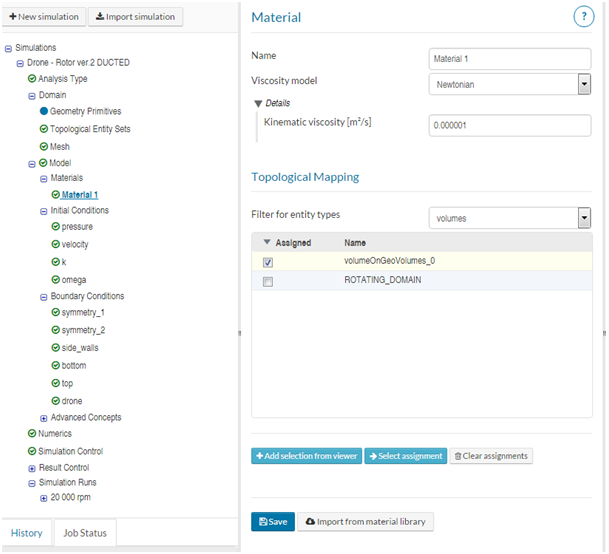Expand the 20 000 rpm run
The image size is (609, 554).
tap(44, 498)
